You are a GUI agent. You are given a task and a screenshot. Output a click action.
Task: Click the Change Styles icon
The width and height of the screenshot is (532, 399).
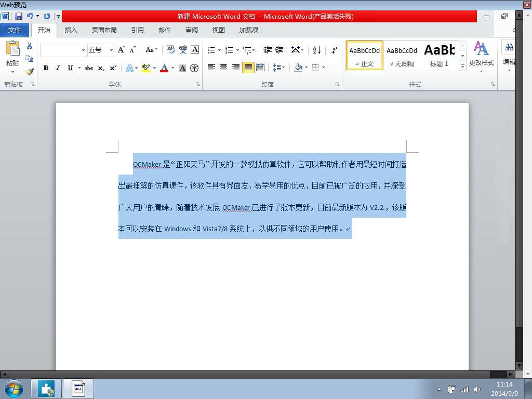click(481, 48)
